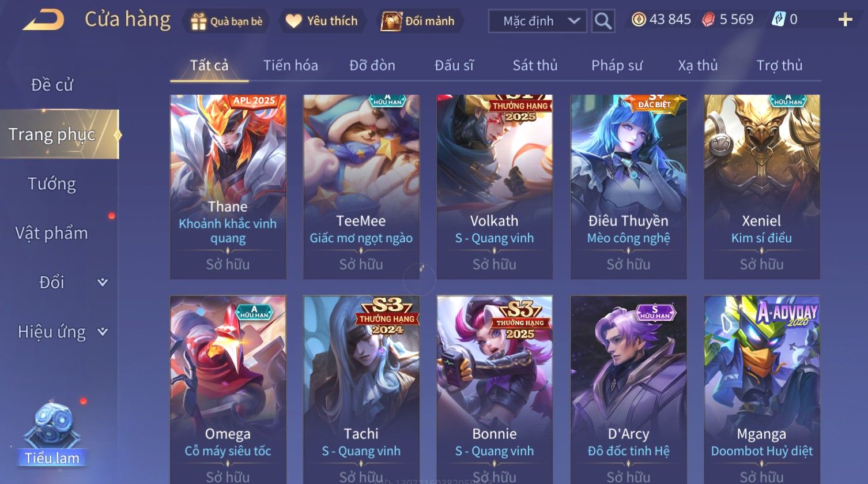
Task: Click the plus icon to add currency
Action: [x=845, y=20]
